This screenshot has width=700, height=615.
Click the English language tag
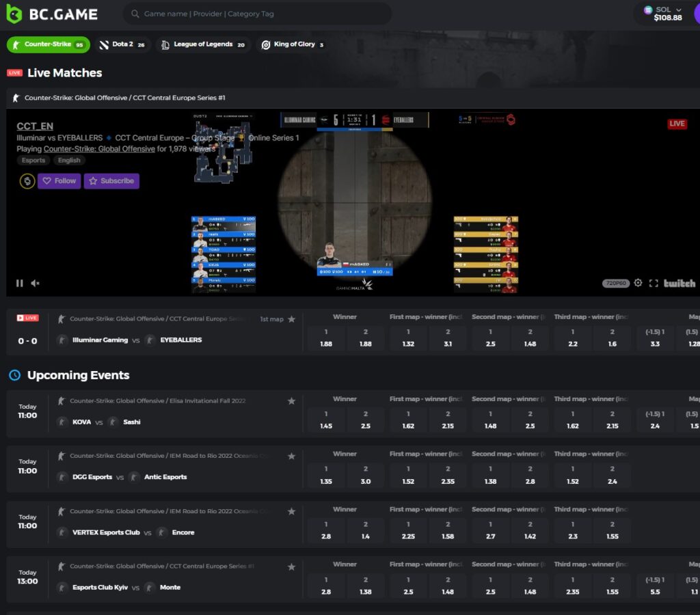[x=69, y=160]
